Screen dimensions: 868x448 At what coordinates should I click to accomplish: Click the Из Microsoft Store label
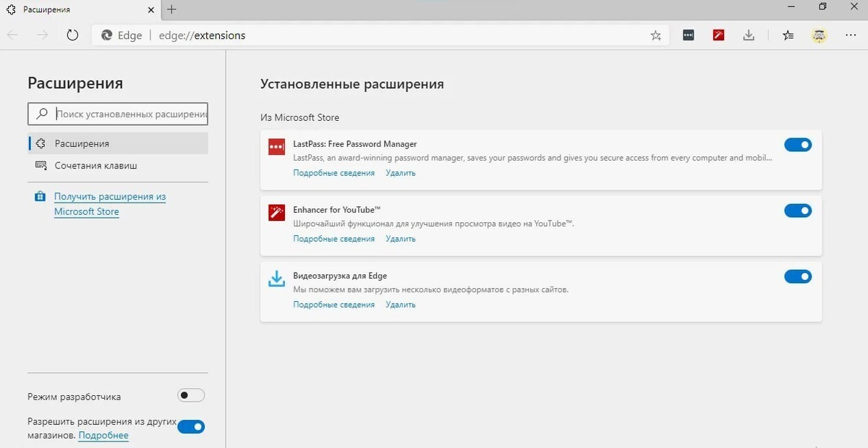(x=299, y=117)
